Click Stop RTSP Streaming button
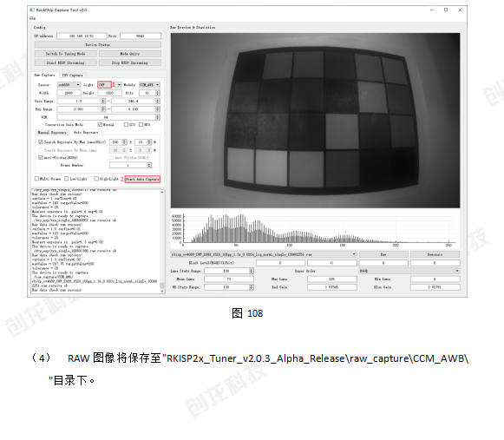Viewport: 504px width, 440px height. (x=130, y=62)
